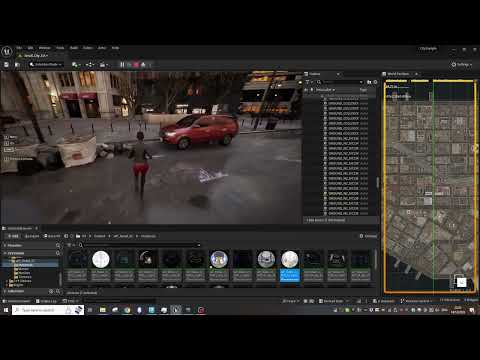Viewport: 480px width, 360px height.
Task: Click the Task View taskbar icon
Action: pos(90,310)
